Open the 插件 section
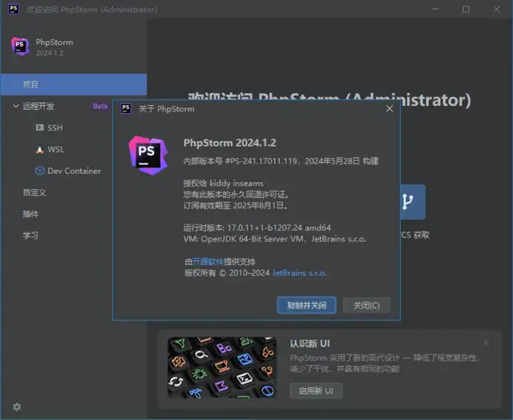 click(30, 214)
